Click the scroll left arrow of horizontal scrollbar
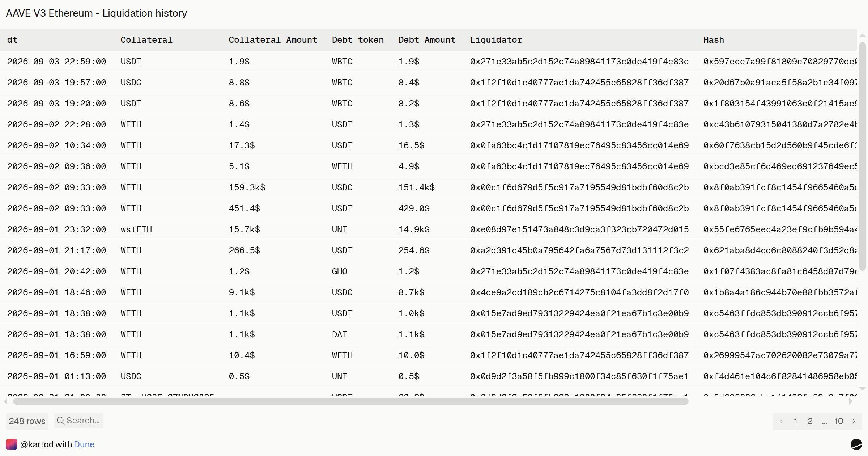Viewport: 868px width, 456px height. pyautogui.click(x=6, y=401)
